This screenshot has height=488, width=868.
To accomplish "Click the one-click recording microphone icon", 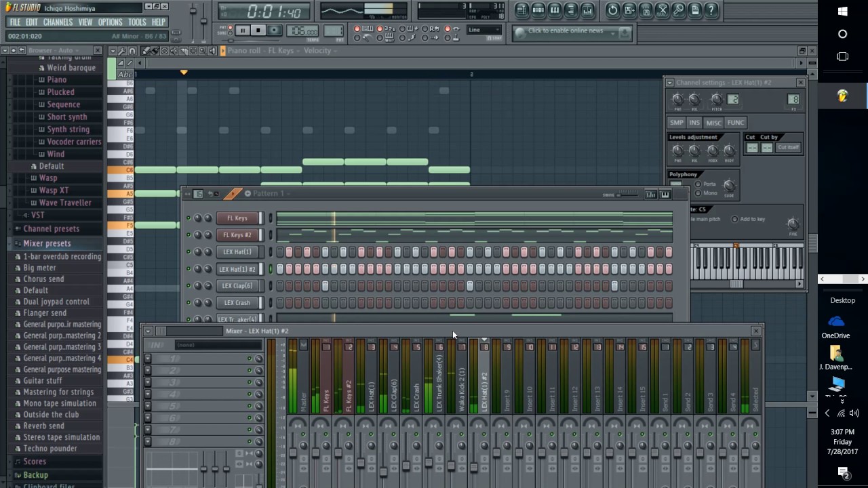I will click(x=678, y=10).
